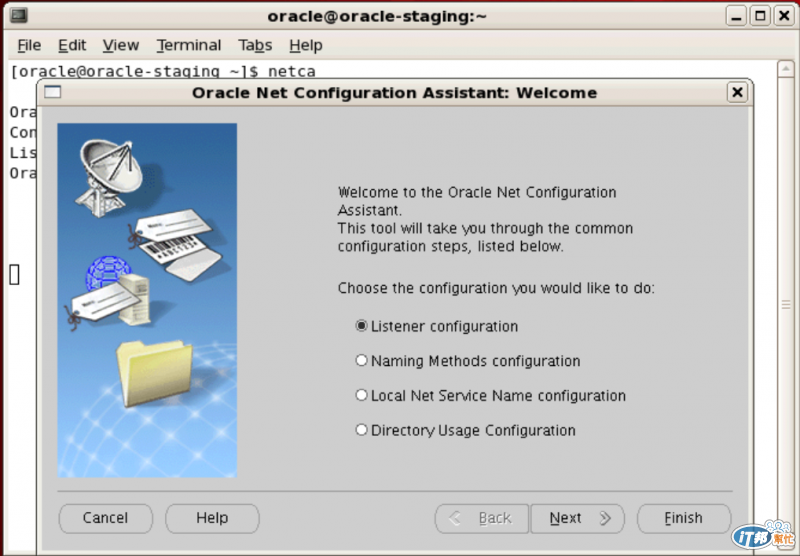Viewport: 800px width, 556px height.
Task: Open the dialog window menu icon
Action: [x=53, y=92]
